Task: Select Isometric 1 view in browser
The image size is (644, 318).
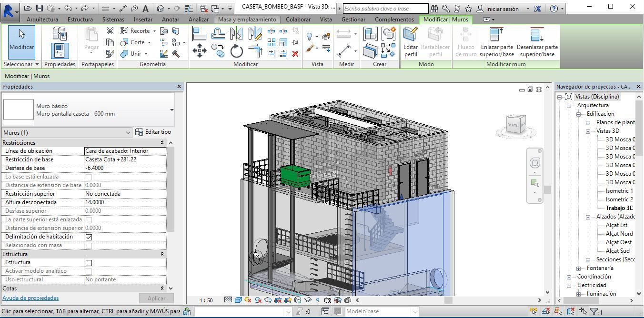Action: click(619, 191)
